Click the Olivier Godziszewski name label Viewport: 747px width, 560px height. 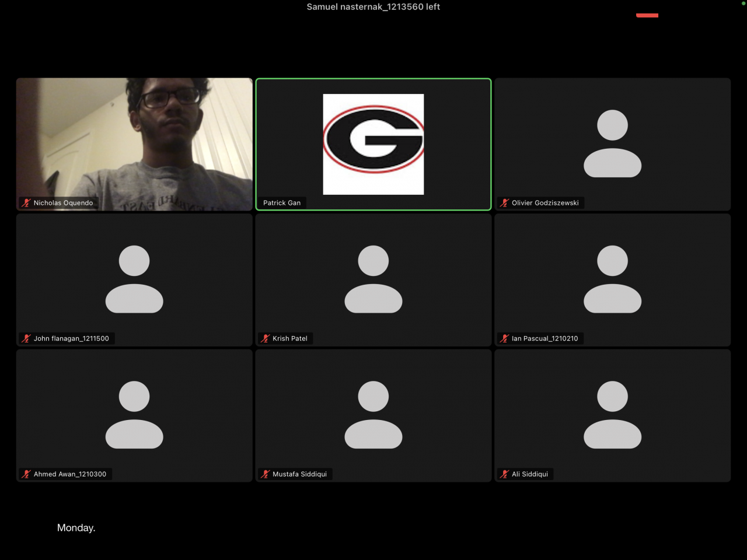(545, 203)
